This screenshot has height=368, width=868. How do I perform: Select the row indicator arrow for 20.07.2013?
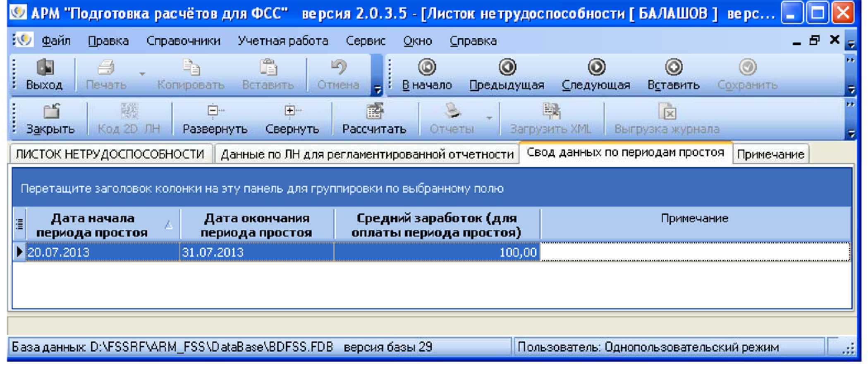tap(19, 252)
